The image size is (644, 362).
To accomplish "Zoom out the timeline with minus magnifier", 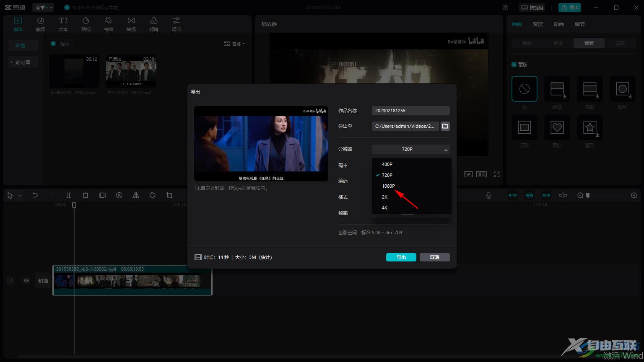I will (580, 195).
